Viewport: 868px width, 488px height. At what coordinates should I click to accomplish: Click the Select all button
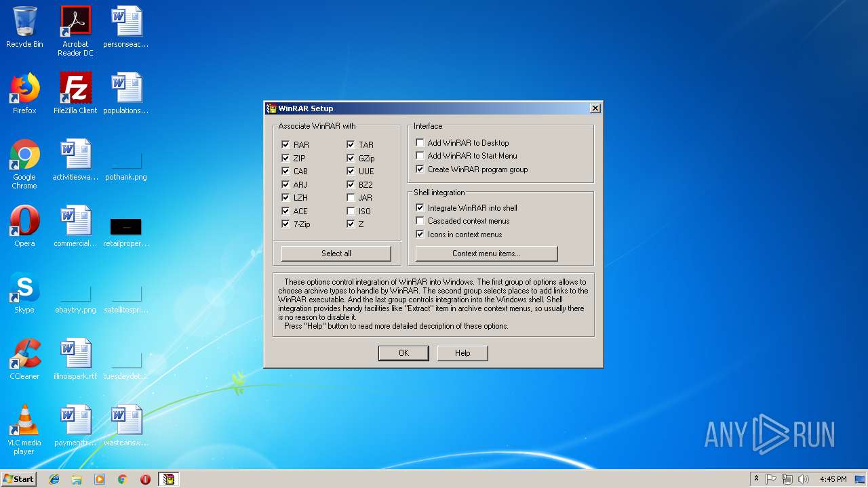coord(336,253)
